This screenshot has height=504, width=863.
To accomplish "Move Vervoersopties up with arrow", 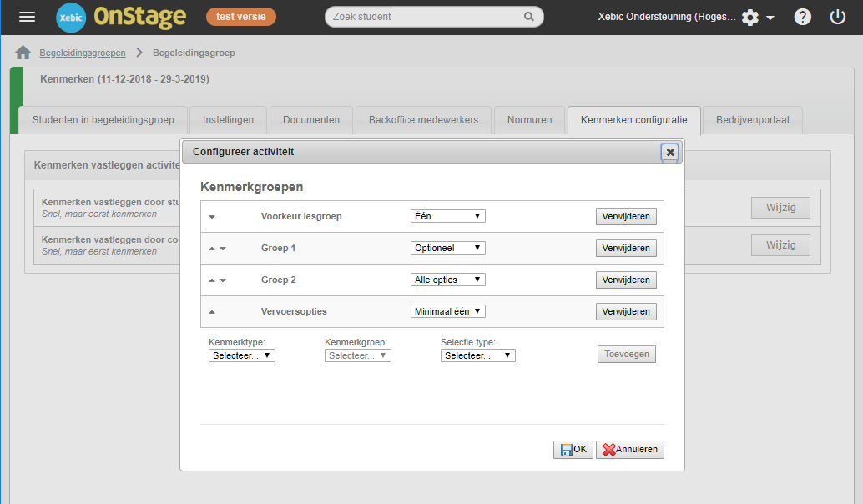I will pyautogui.click(x=212, y=312).
